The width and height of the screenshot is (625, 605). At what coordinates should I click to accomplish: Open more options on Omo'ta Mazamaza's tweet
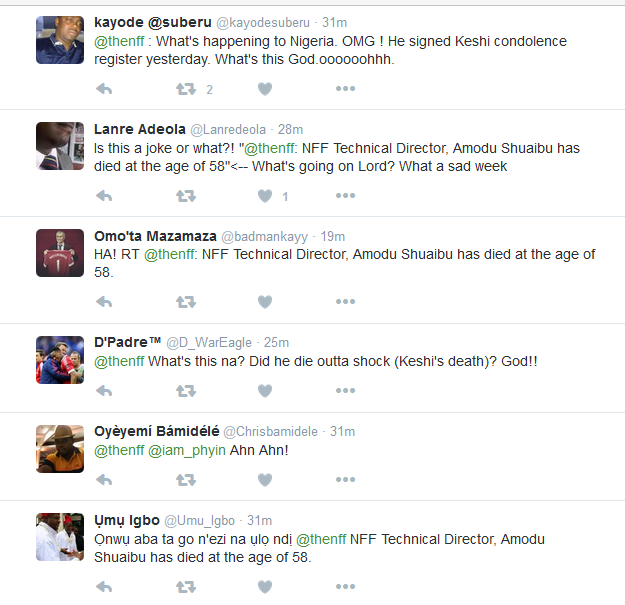click(x=345, y=301)
